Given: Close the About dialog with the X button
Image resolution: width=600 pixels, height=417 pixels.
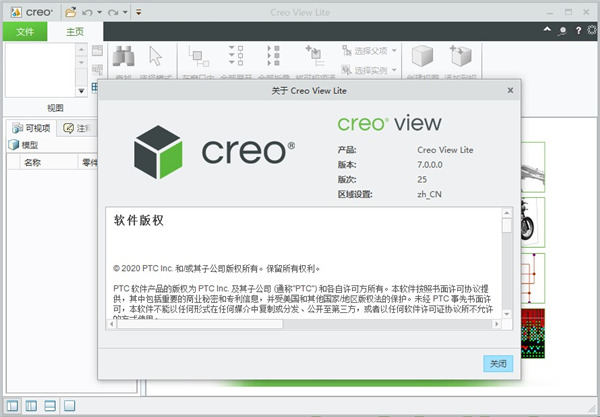Looking at the screenshot, I should tap(510, 89).
